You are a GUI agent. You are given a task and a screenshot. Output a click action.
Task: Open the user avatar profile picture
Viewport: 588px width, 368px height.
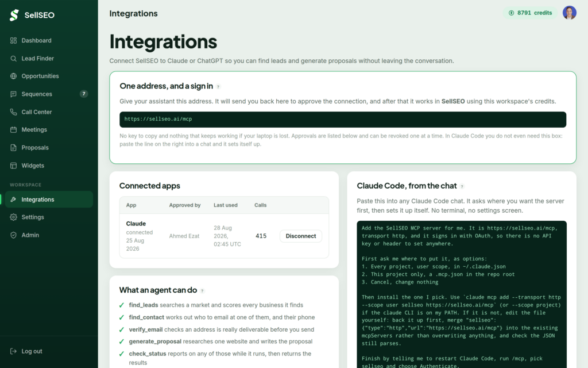[569, 13]
